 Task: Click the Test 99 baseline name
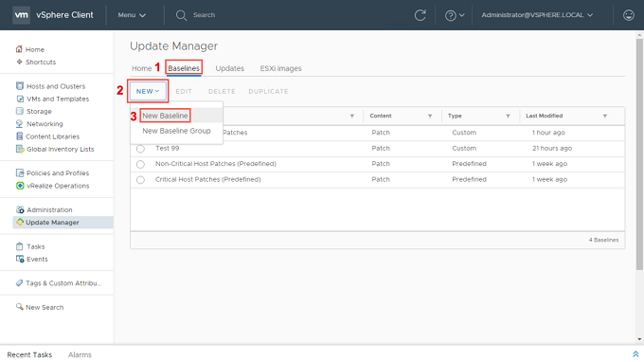168,149
